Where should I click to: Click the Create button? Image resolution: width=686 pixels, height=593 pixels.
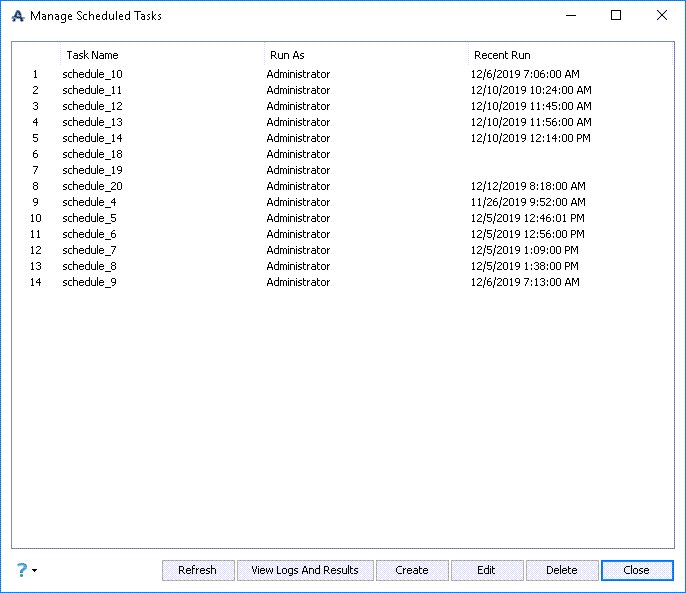coord(412,570)
